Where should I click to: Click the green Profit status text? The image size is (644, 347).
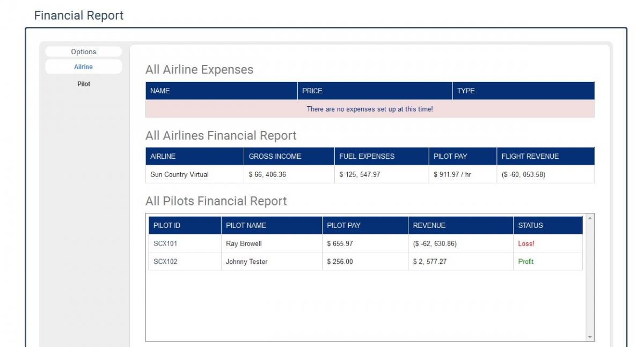[x=526, y=262]
